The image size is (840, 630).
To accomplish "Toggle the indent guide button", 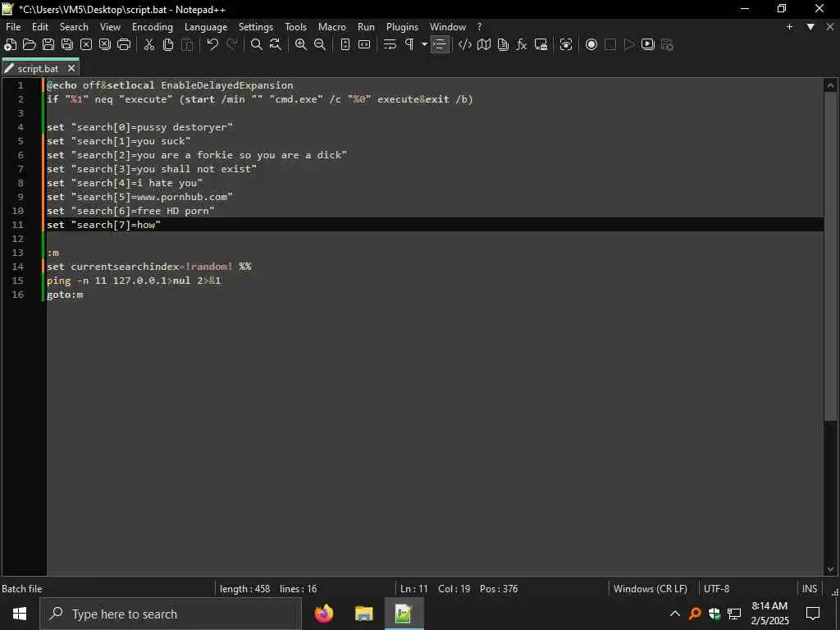I will coord(440,44).
